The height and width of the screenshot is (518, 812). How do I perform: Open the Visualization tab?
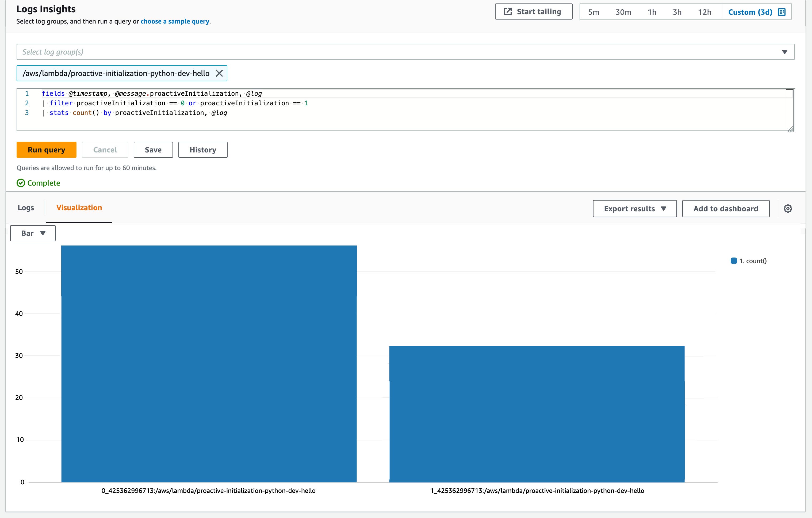(x=80, y=208)
